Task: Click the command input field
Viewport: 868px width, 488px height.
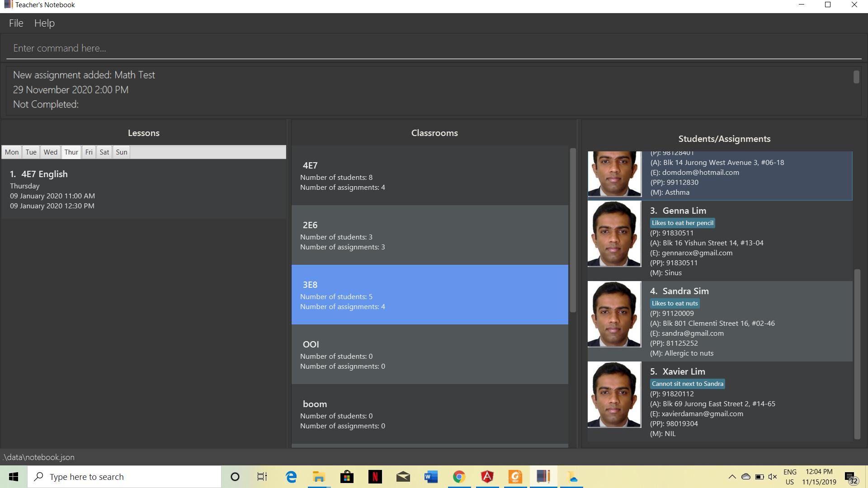Action: coord(434,48)
